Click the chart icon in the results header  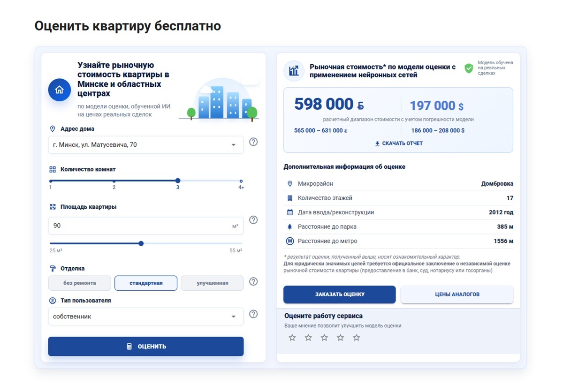point(294,71)
